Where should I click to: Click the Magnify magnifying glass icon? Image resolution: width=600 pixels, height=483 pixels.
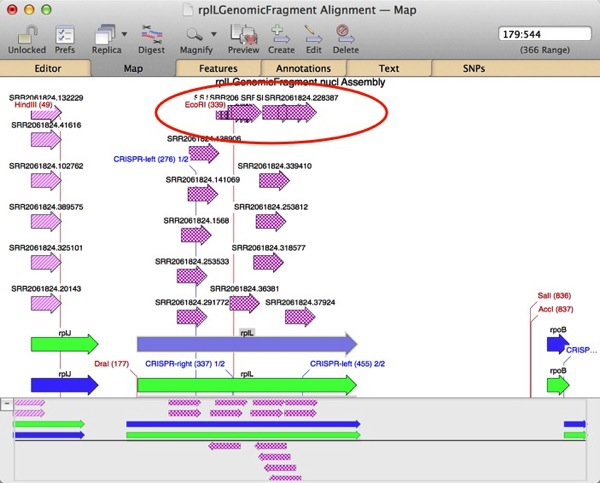[193, 33]
